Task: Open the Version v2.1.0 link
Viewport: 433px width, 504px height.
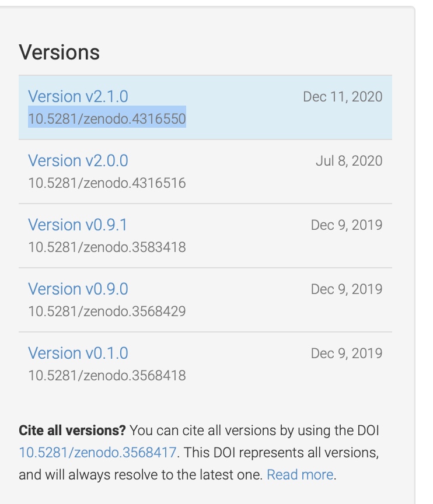Action: coord(78,96)
